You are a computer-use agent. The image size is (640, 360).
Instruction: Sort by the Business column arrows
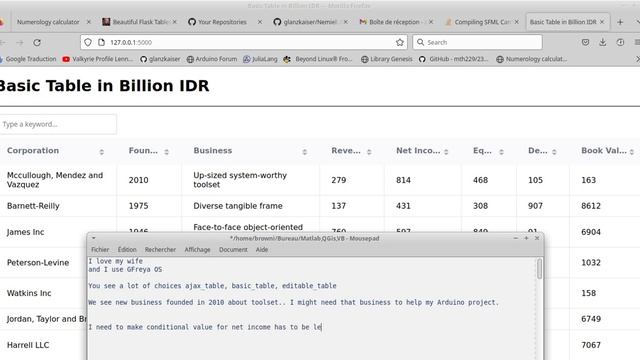304,152
